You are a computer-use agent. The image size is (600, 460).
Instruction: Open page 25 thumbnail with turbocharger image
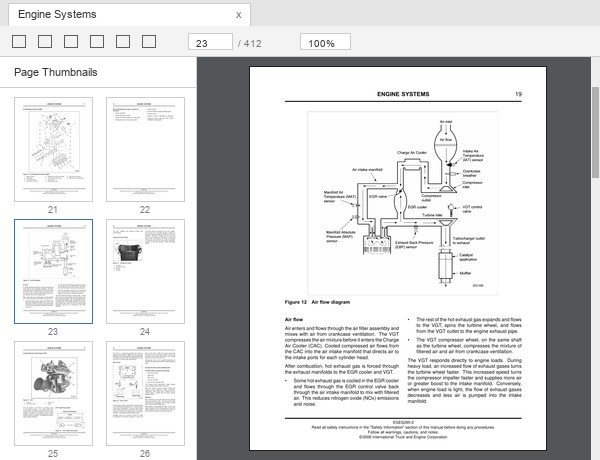[x=54, y=393]
